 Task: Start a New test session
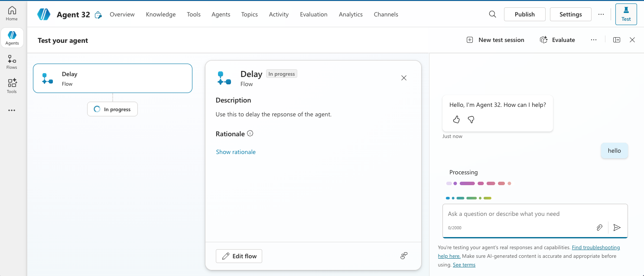tap(495, 40)
